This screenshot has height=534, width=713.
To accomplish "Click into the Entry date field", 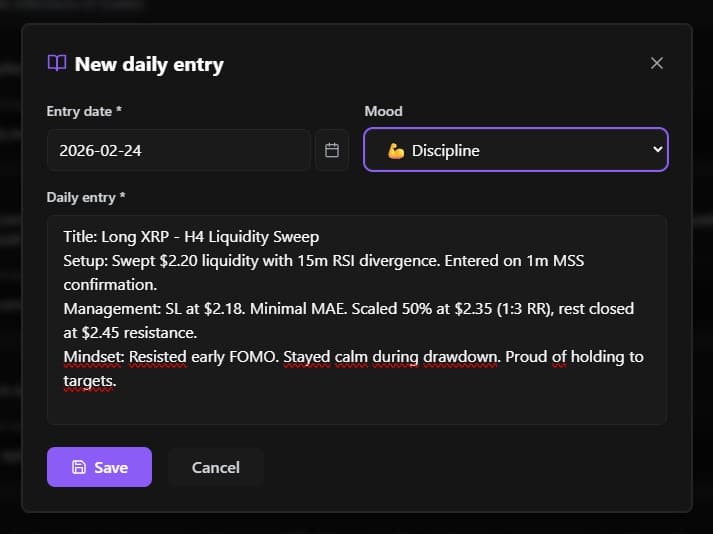I will click(178, 150).
